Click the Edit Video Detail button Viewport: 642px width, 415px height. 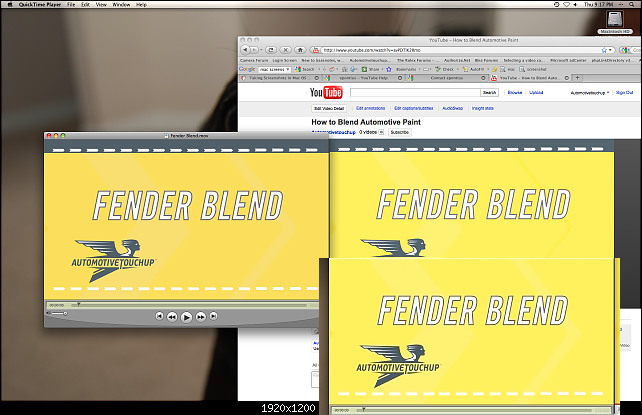pyautogui.click(x=329, y=108)
